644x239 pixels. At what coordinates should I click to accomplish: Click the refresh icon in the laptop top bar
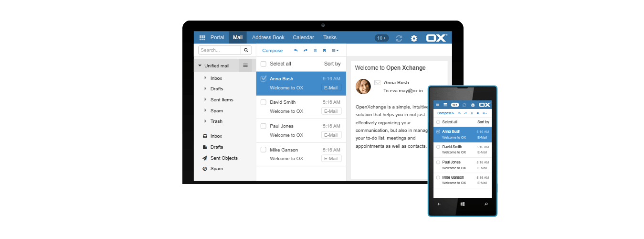point(399,38)
